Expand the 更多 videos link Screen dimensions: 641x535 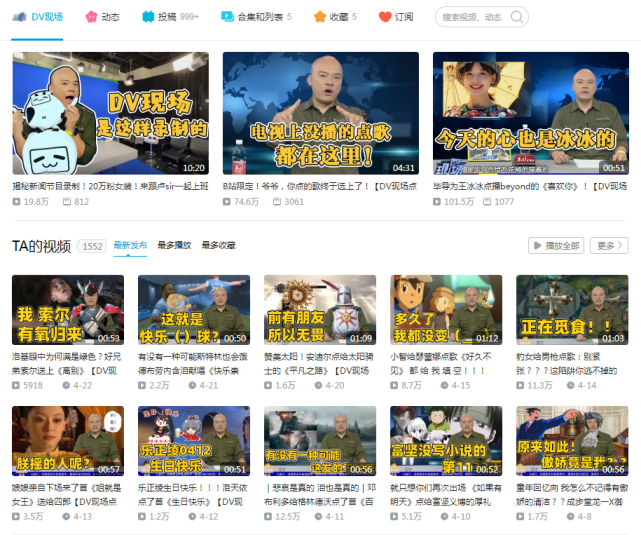(610, 246)
